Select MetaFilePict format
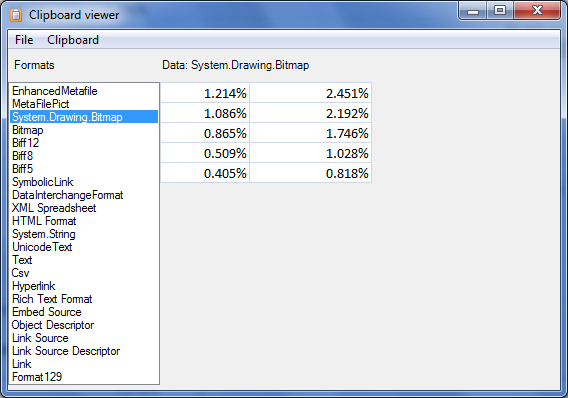Viewport: 568px width, 398px height. coord(84,104)
